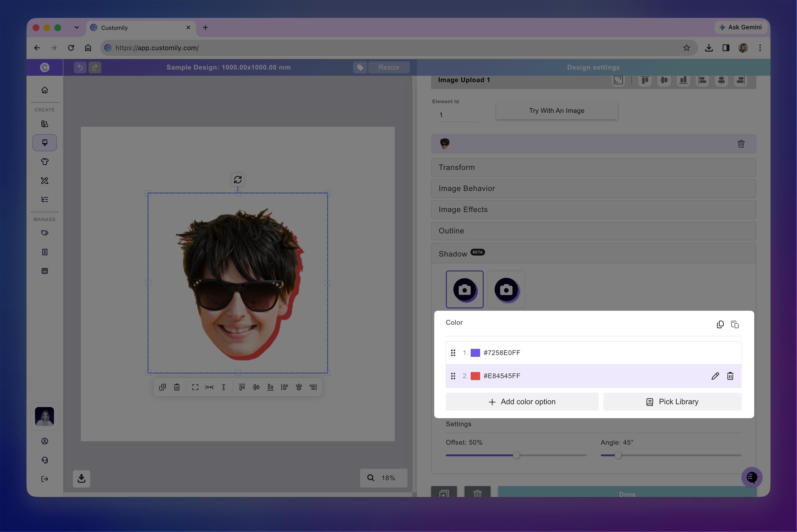Click the duplicate element icon below canvas
The width and height of the screenshot is (797, 532).
pos(163,387)
